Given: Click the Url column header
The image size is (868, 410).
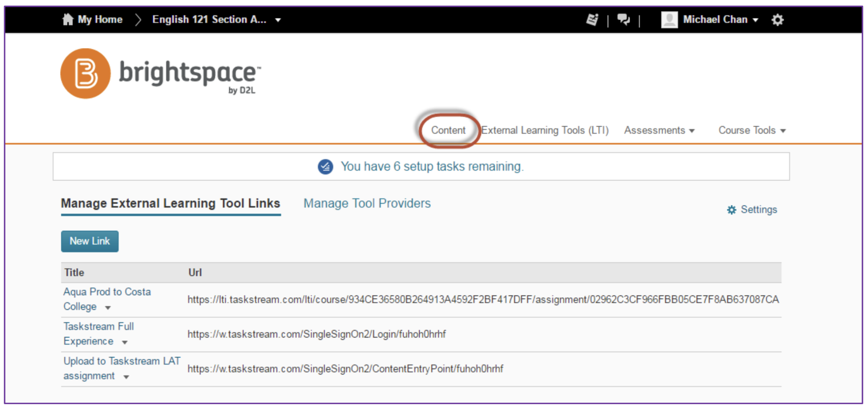Looking at the screenshot, I should [195, 272].
